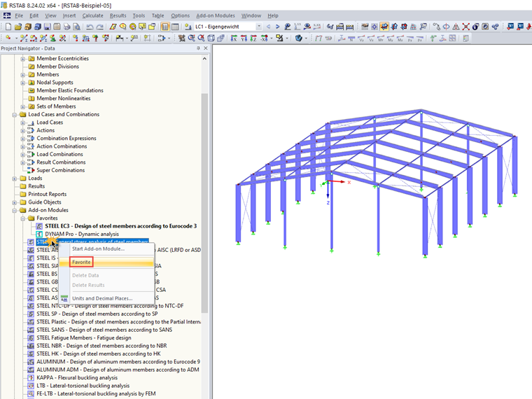Image resolution: width=532 pixels, height=399 pixels.
Task: Select Result Combinations tree item
Action: pos(61,162)
